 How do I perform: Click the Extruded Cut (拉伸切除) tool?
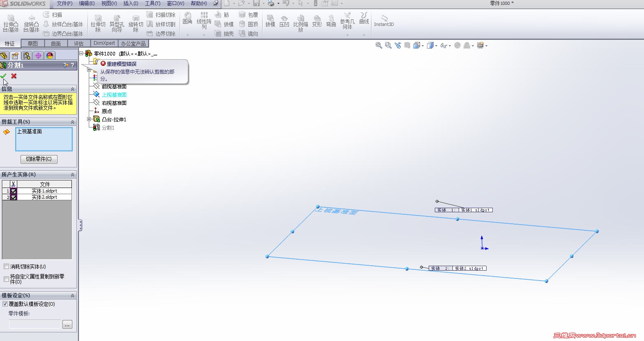coord(98,23)
